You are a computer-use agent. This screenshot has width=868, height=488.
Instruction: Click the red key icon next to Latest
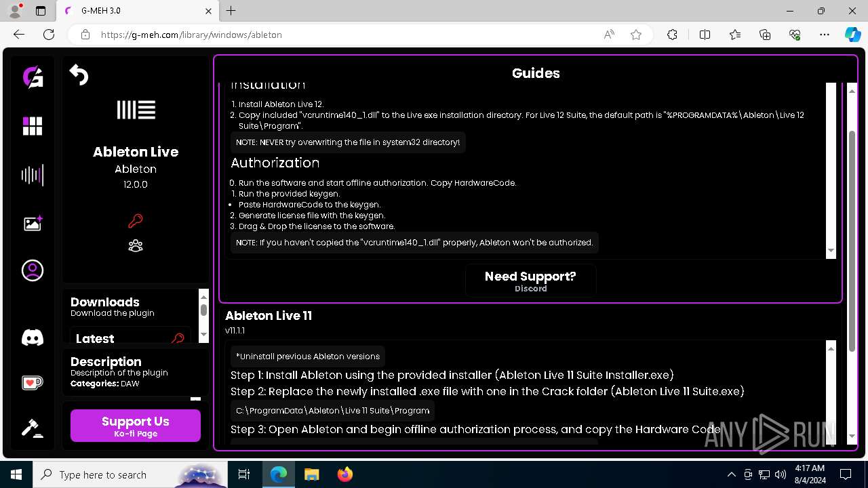pyautogui.click(x=178, y=338)
